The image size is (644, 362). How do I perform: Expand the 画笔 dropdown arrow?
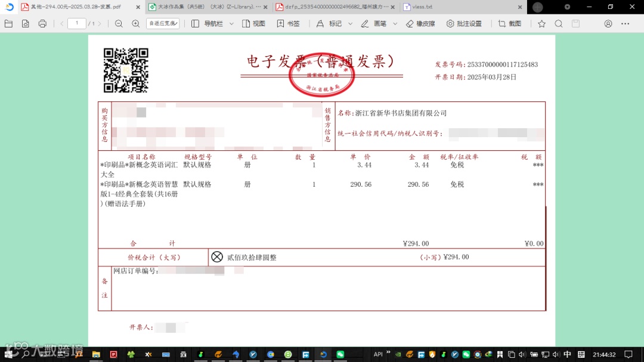click(395, 24)
